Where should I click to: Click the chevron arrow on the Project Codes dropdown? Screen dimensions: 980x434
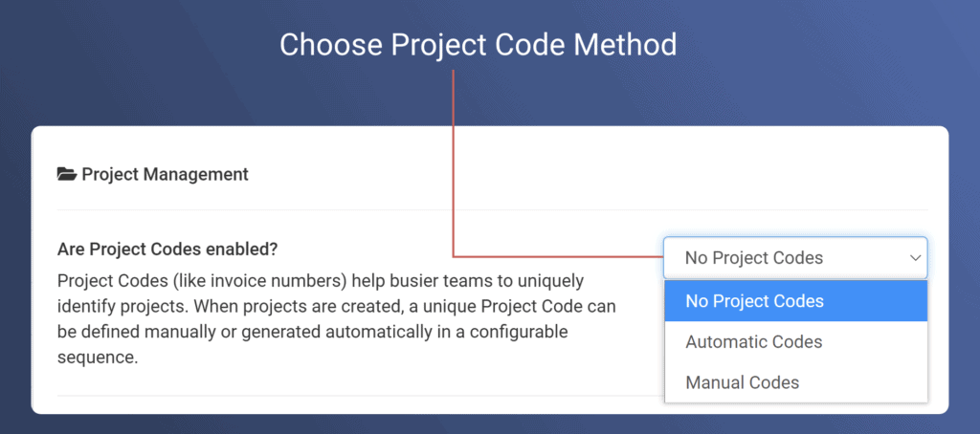[x=915, y=258]
